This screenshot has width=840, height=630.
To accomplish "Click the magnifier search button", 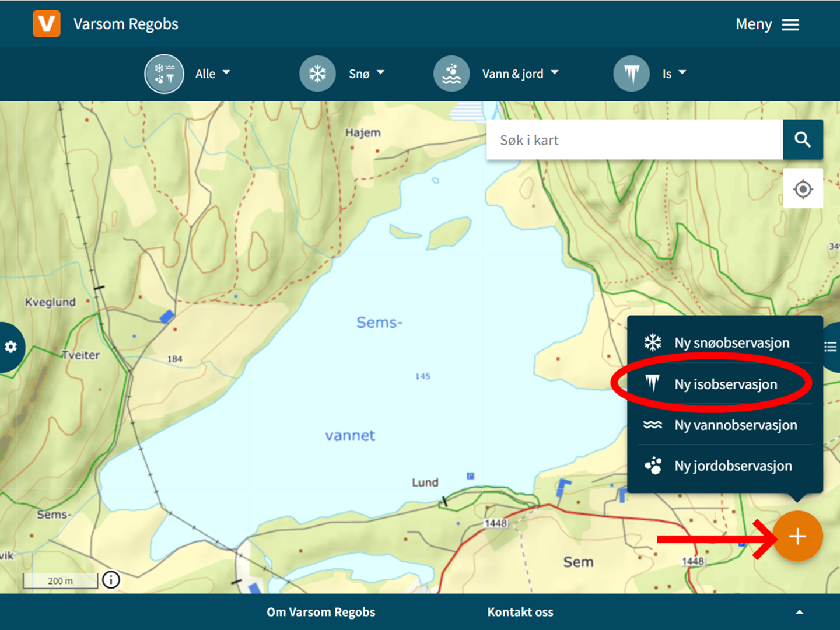I will pos(803,140).
